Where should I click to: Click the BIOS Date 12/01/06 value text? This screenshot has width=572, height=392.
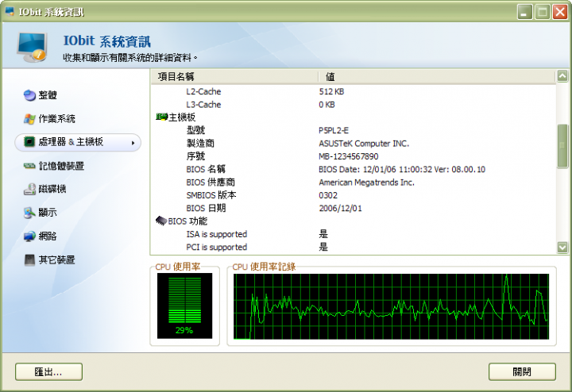[x=402, y=169]
